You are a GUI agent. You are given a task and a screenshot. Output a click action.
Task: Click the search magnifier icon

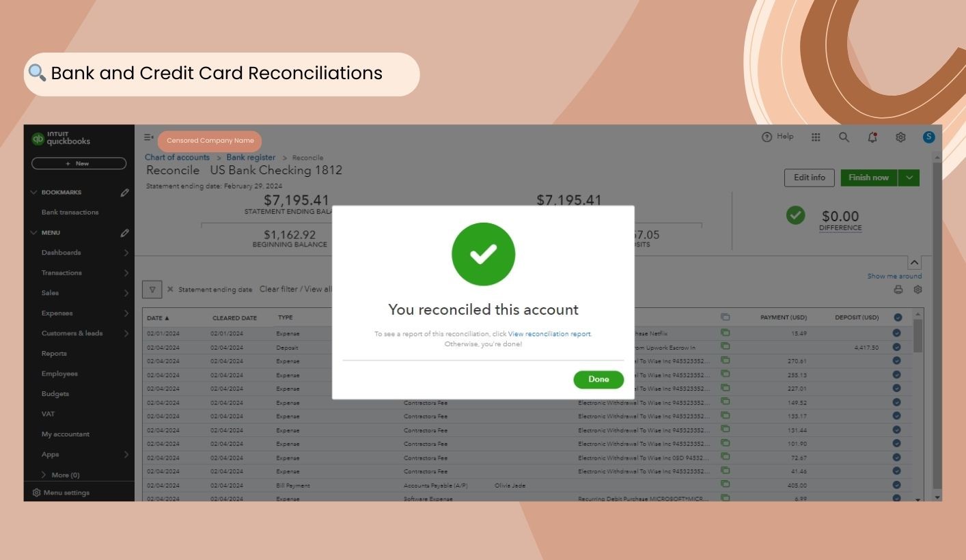pyautogui.click(x=844, y=137)
